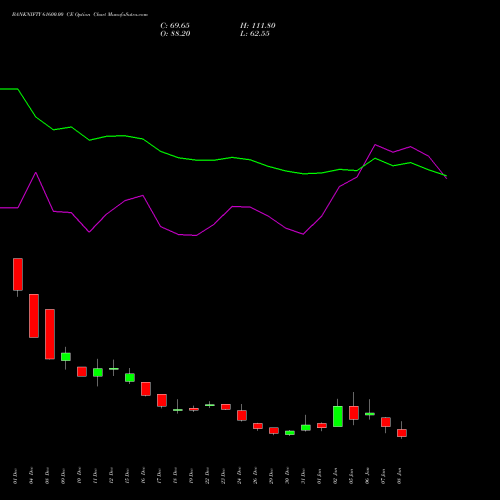Click the chart title BANKNIFTY CE Option text
Image resolution: width=500 pixels, height=500 pixels.
pos(80,15)
